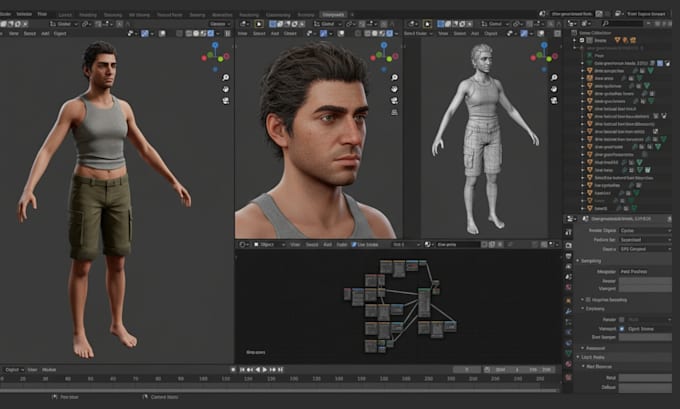Click top blue Z axis on face viewport gizmo

(384, 45)
